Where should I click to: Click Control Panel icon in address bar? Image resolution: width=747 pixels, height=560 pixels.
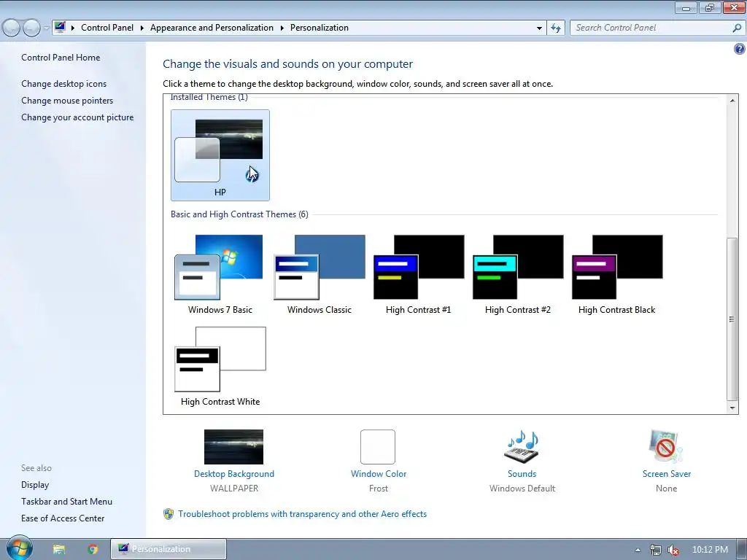tap(60, 27)
